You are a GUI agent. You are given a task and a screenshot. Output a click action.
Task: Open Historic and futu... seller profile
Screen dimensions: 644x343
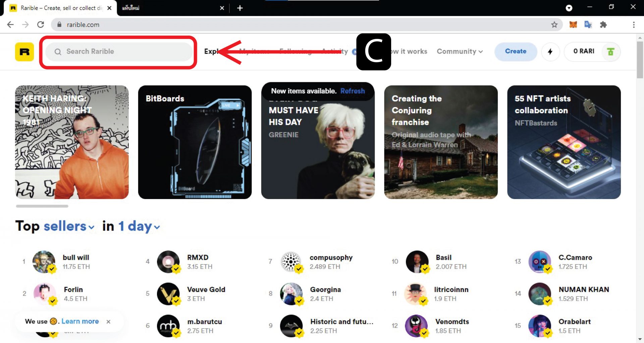pyautogui.click(x=342, y=322)
